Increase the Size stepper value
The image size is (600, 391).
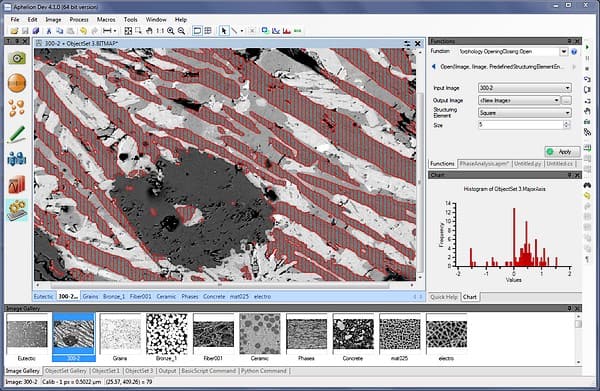click(567, 123)
